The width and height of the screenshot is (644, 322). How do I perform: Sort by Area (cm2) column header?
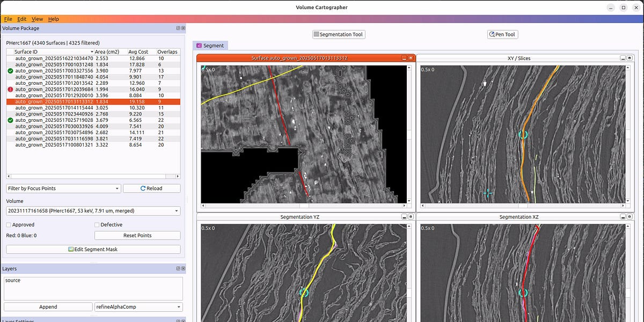pyautogui.click(x=111, y=52)
